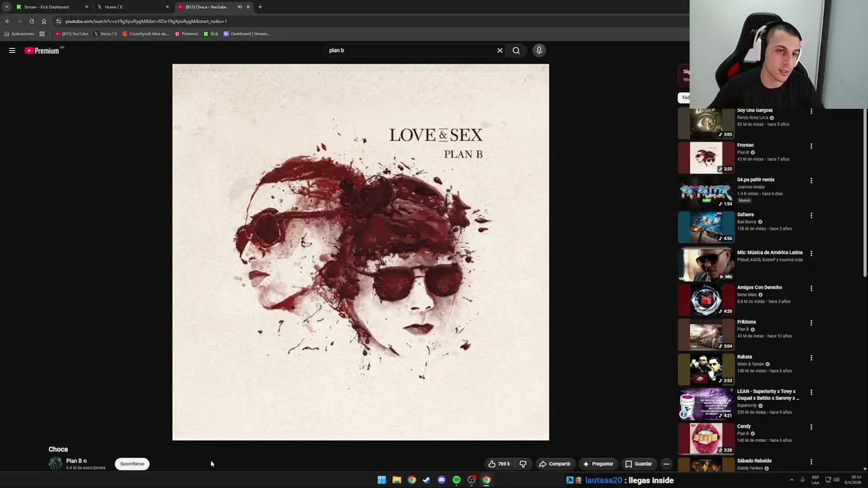Viewport: 868px width, 488px height.
Task: Play the Candy Plan B thumbnail
Action: click(706, 439)
